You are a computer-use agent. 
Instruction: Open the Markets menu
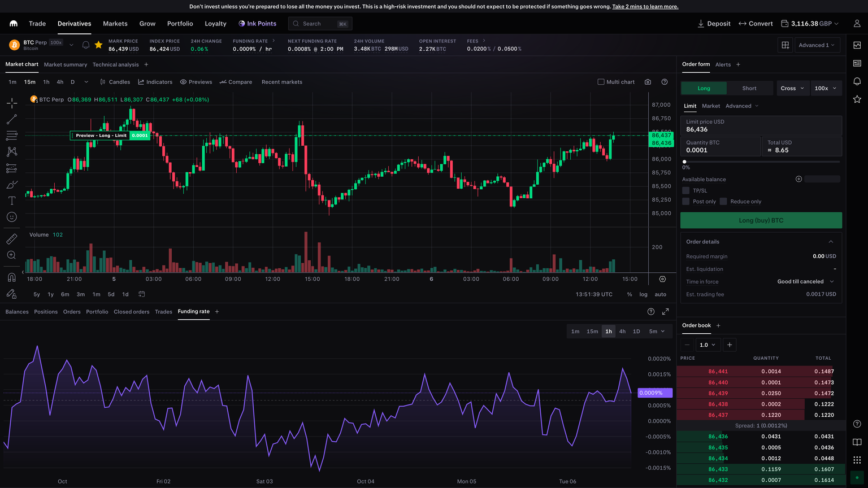(x=115, y=24)
